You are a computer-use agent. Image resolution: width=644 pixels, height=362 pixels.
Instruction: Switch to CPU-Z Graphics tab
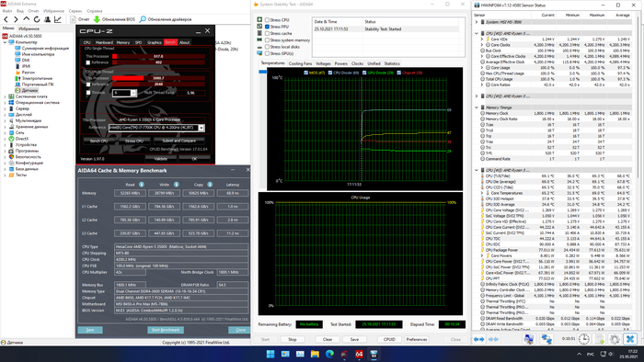[x=155, y=42]
